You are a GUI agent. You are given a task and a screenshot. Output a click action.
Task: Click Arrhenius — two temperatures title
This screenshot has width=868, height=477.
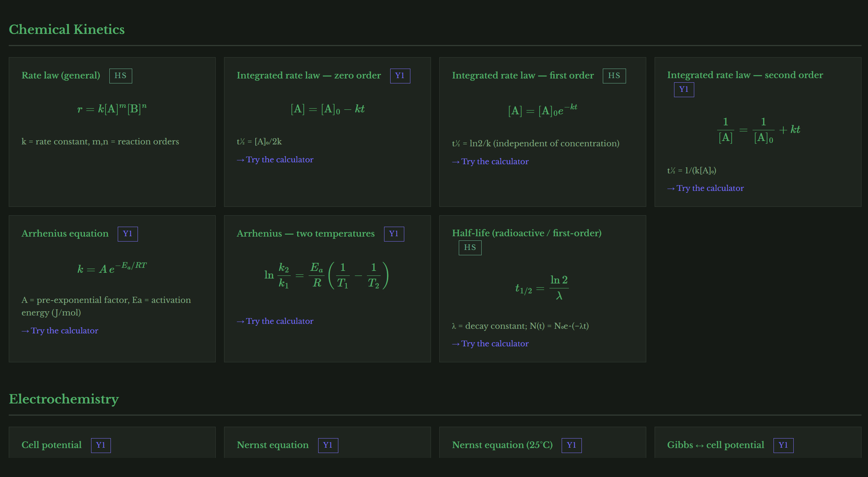(306, 234)
